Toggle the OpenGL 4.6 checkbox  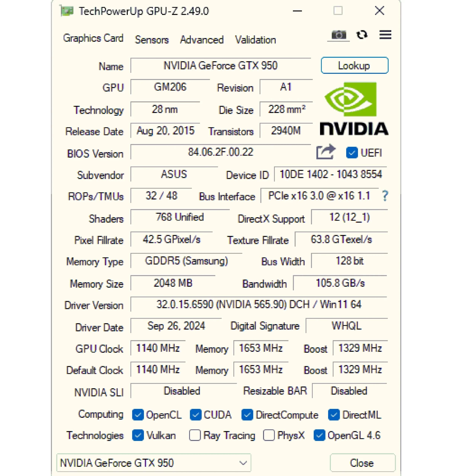tap(319, 435)
